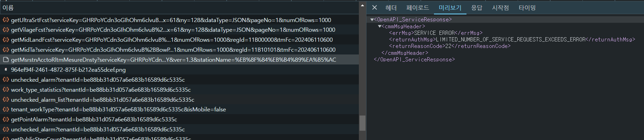Click the getPointAlarm request JSON icon
The image size is (644, 140).
6,119
